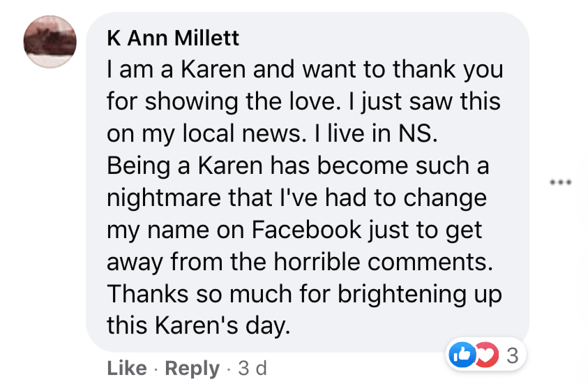Open the three-dot comment options menu
This screenshot has width=588, height=384.
click(561, 183)
